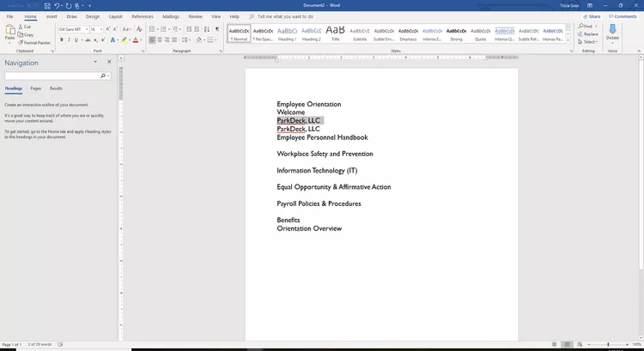
Task: Click the Share button
Action: point(592,16)
